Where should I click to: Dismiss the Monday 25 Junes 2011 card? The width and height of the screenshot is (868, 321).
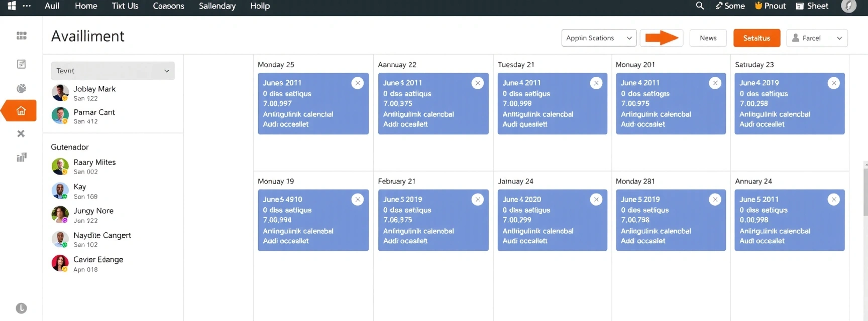click(x=357, y=83)
